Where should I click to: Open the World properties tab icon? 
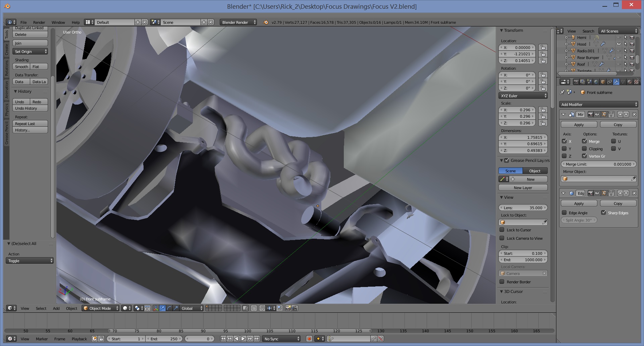click(596, 82)
